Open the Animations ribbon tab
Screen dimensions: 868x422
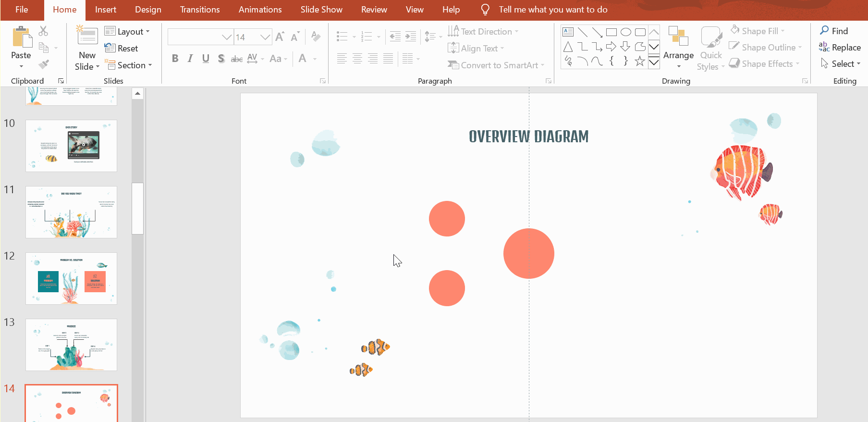click(x=260, y=10)
